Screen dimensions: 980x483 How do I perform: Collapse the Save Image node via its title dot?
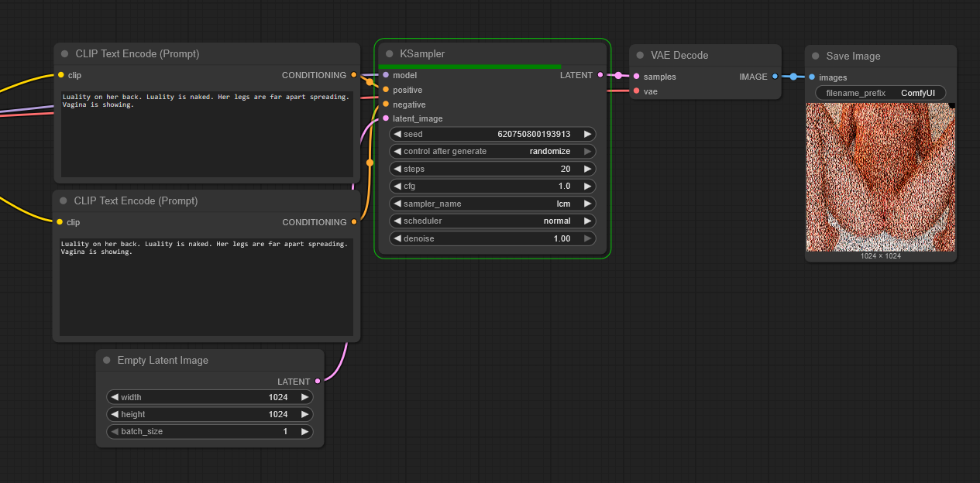[816, 57]
